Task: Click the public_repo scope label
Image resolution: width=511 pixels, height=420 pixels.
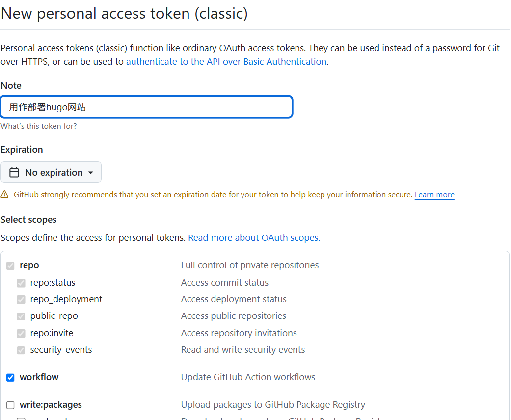Action: (x=54, y=316)
